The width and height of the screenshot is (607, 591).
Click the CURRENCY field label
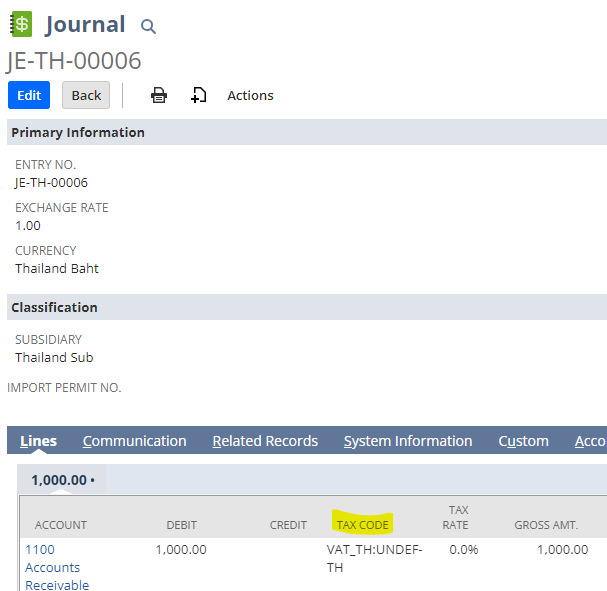coord(46,250)
